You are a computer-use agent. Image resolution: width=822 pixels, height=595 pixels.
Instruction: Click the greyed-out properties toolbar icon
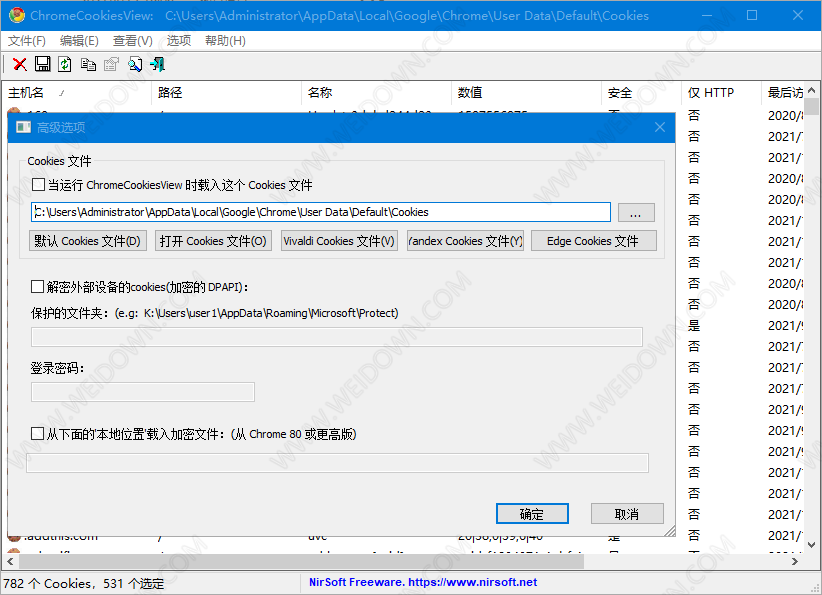click(111, 64)
